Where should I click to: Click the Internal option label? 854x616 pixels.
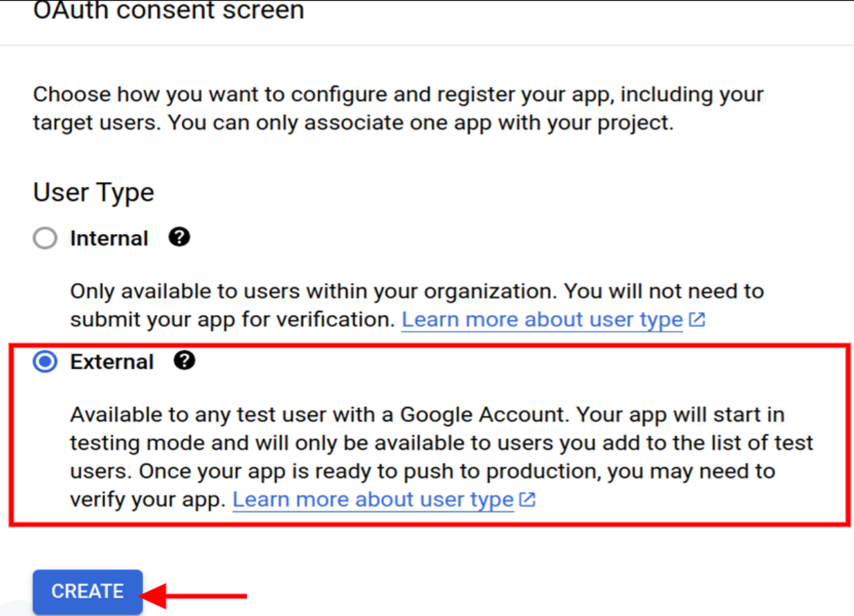[109, 239]
